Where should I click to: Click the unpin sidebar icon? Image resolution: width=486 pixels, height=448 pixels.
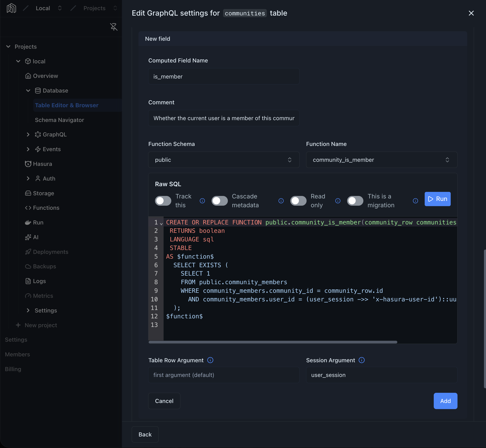click(x=114, y=27)
